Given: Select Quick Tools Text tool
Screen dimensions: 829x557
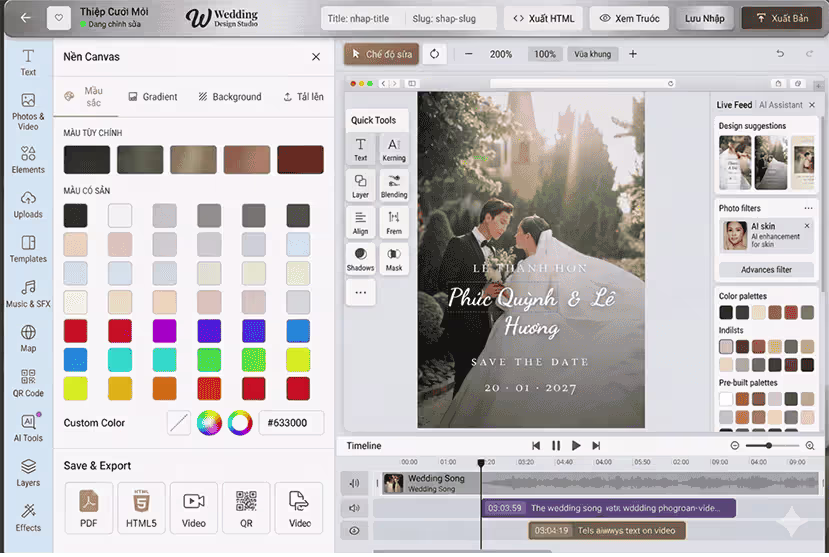Looking at the screenshot, I should (x=361, y=150).
